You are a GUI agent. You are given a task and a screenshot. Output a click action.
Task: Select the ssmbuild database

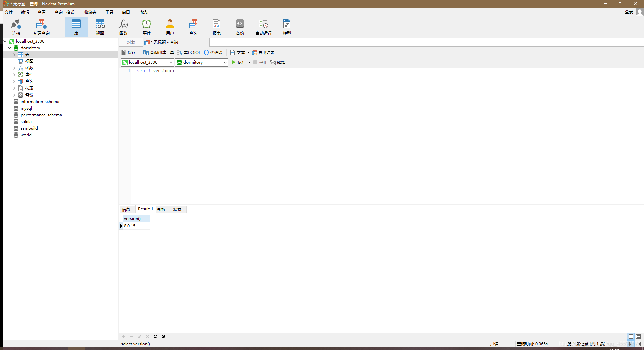tap(29, 128)
